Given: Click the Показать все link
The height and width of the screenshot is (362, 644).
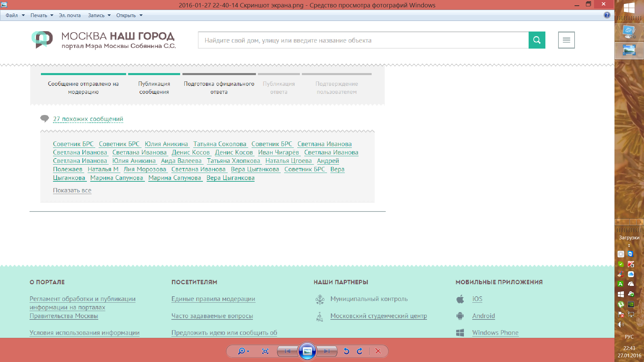Looking at the screenshot, I should 72,190.
